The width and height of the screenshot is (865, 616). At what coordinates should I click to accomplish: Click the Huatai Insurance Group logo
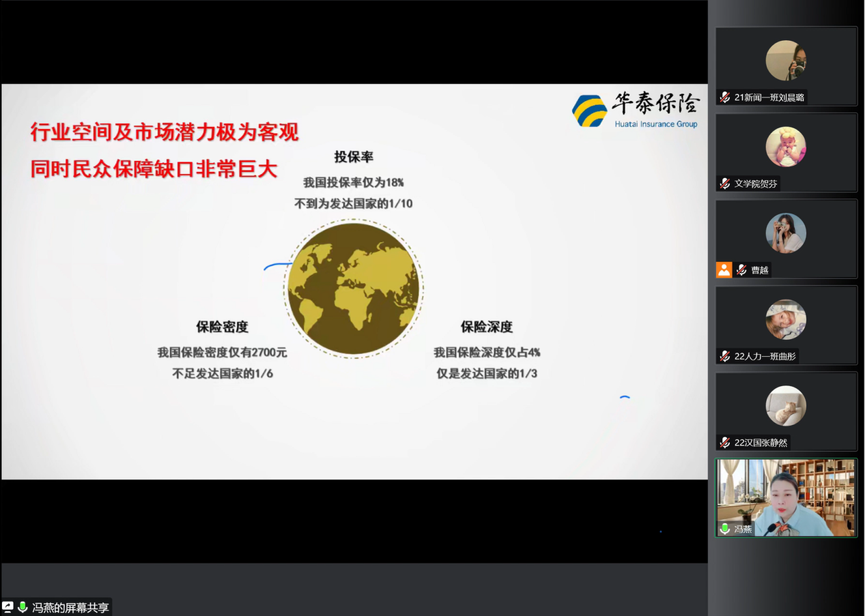(x=635, y=111)
